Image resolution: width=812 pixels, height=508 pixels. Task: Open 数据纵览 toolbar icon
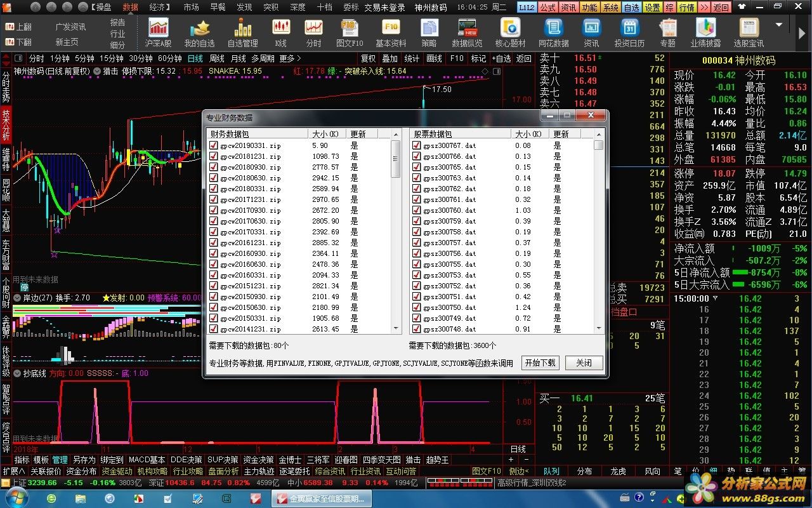pyautogui.click(x=467, y=33)
